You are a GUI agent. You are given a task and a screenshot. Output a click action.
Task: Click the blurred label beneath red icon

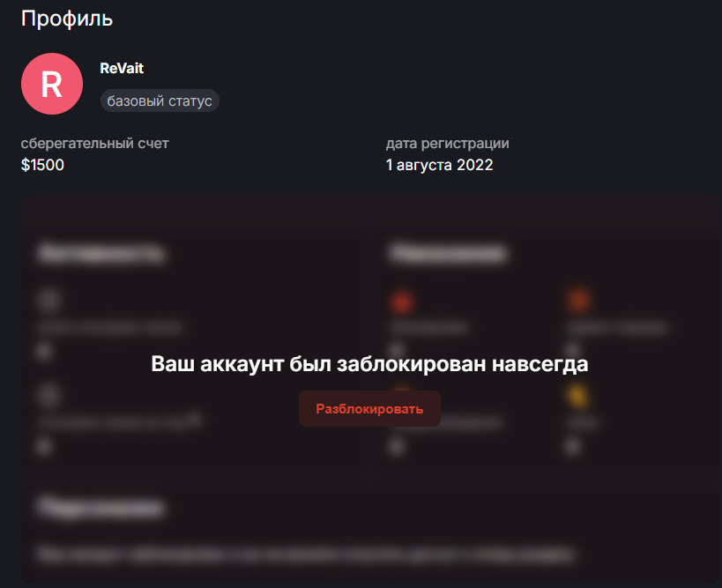click(429, 327)
